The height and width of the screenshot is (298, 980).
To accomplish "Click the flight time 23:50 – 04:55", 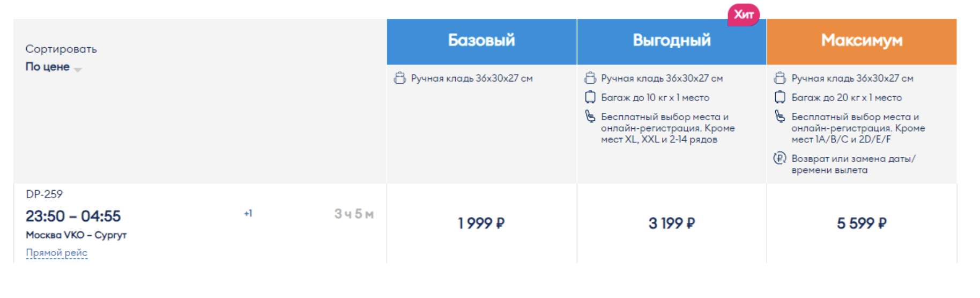I will [73, 216].
